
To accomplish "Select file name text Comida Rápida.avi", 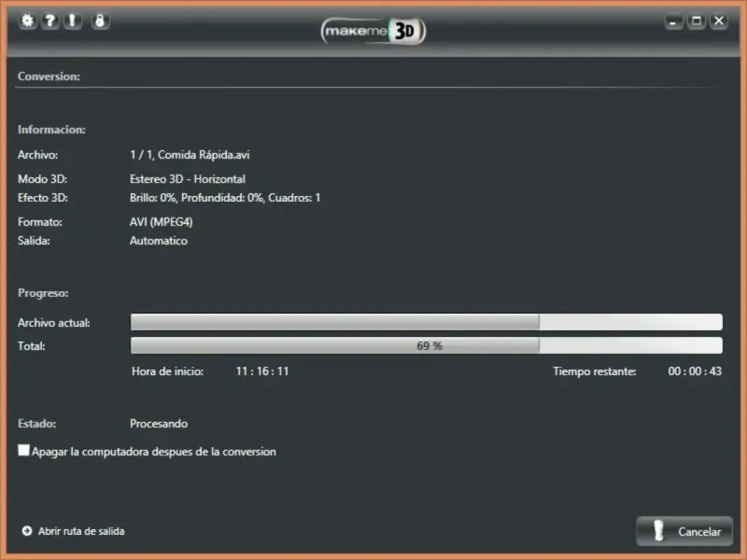I will click(204, 155).
